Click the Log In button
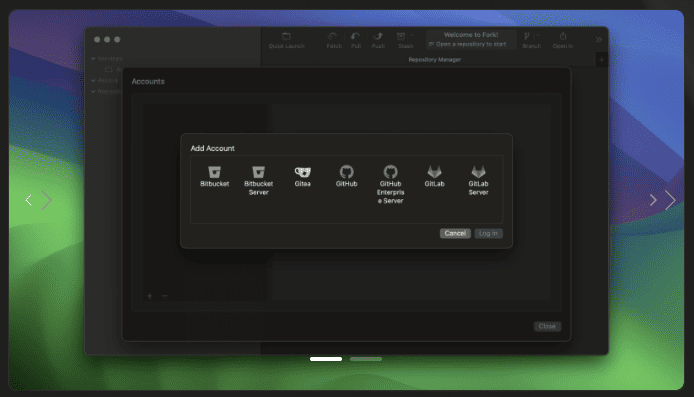 [x=488, y=233]
